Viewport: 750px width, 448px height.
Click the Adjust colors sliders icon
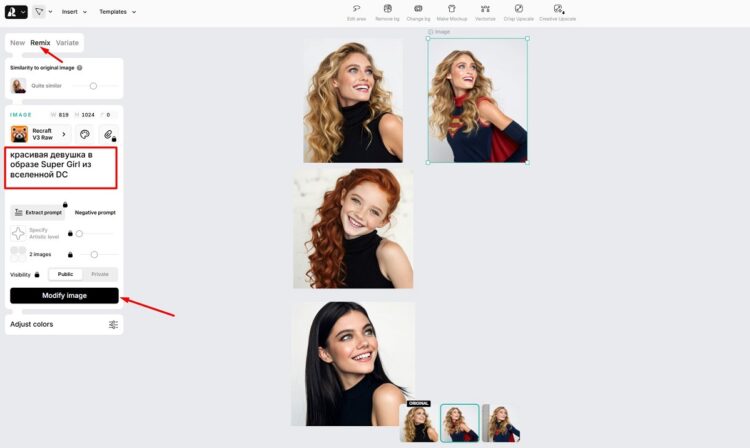point(113,325)
